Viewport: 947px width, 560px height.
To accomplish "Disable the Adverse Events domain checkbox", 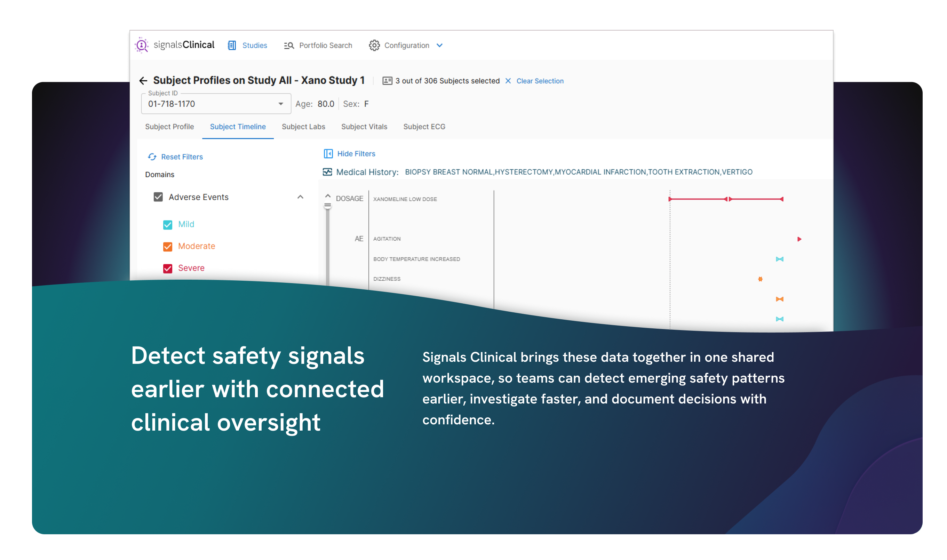I will coord(158,197).
